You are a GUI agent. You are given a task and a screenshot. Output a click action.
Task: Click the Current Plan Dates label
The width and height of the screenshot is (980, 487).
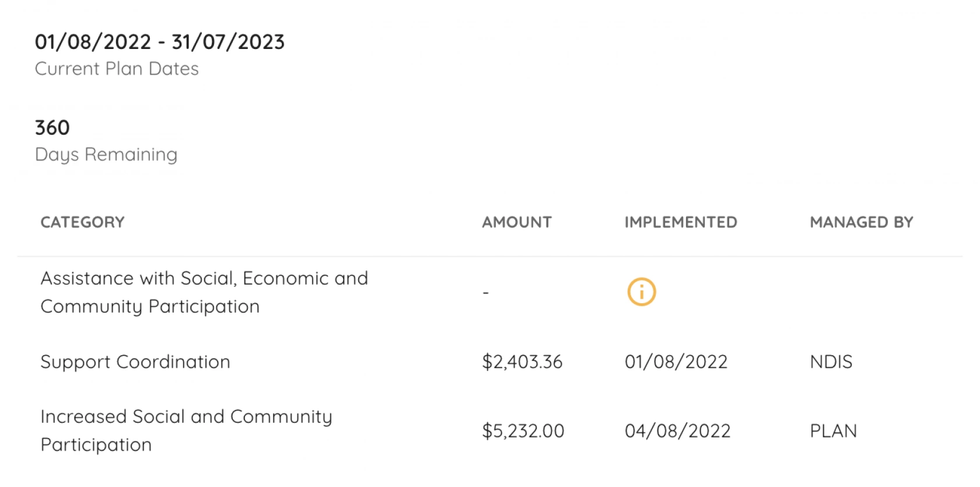117,69
